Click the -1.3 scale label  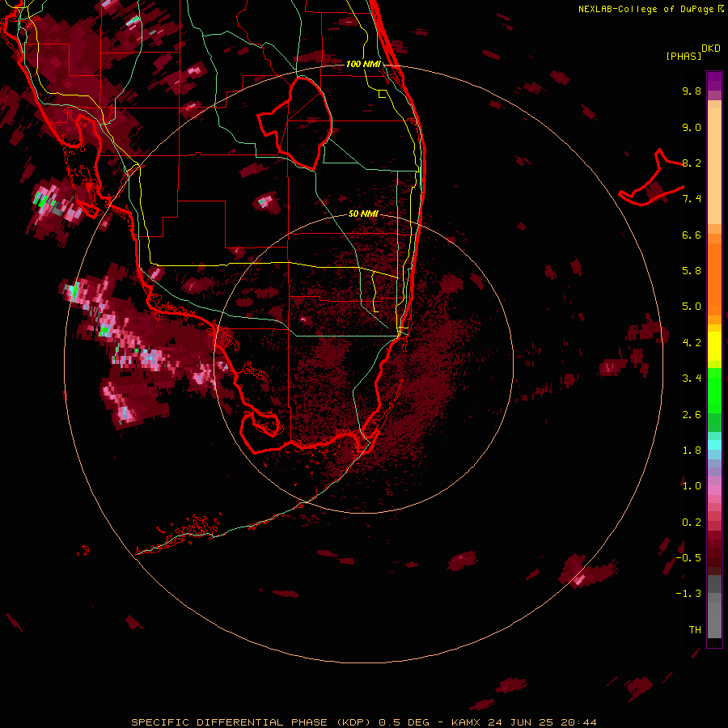point(688,594)
